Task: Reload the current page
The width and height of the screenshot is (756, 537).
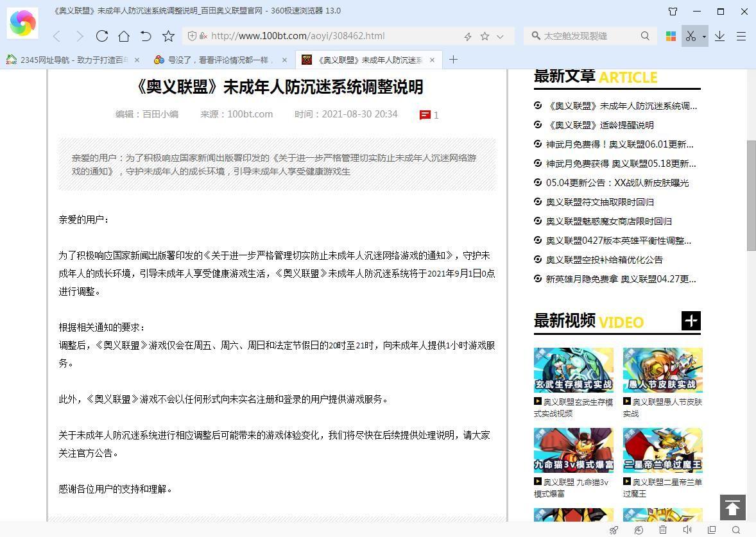Action: tap(102, 36)
